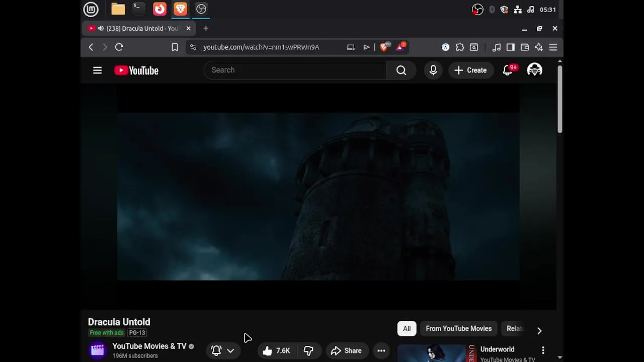This screenshot has height=362, width=644.
Task: Open more actions three-dot menu
Action: 381,350
